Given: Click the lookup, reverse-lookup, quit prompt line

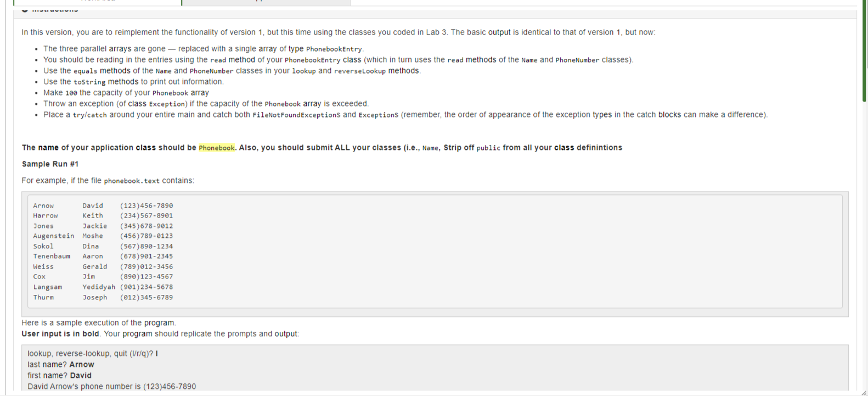Looking at the screenshot, I should point(93,354).
